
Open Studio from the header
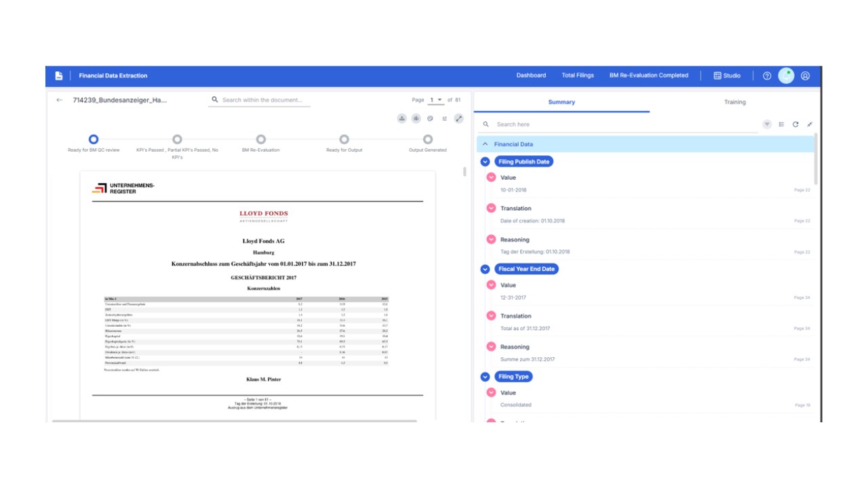[x=727, y=76]
